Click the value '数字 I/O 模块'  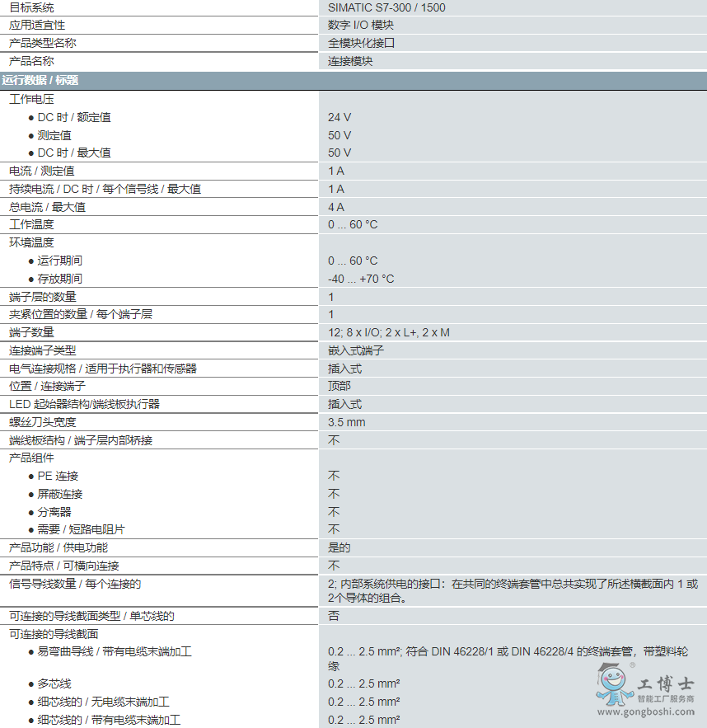tap(360, 25)
